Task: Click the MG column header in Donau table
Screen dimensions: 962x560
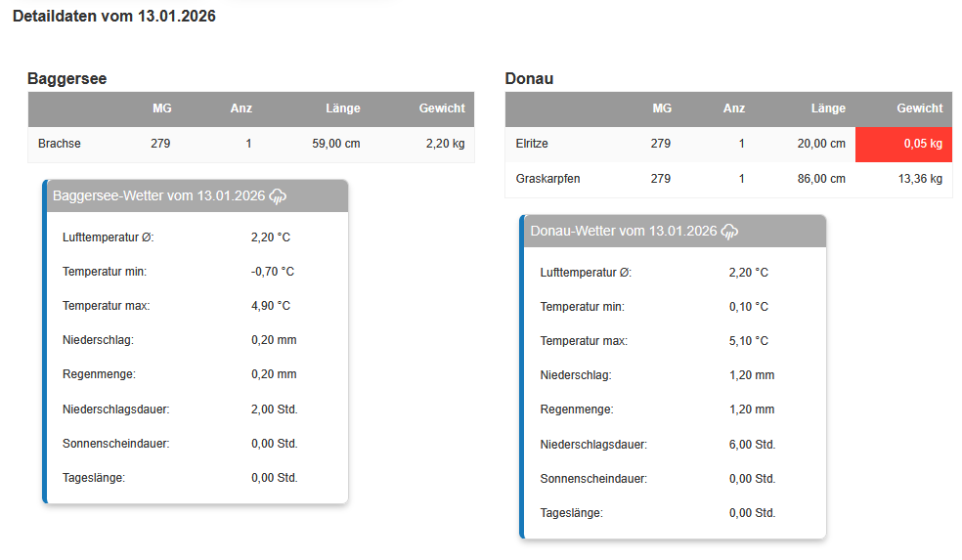Action: [662, 108]
